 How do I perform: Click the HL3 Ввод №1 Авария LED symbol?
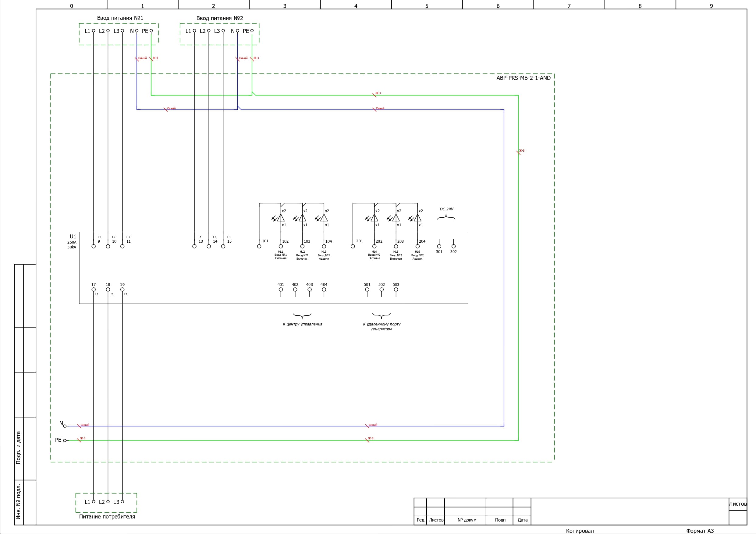(x=324, y=218)
